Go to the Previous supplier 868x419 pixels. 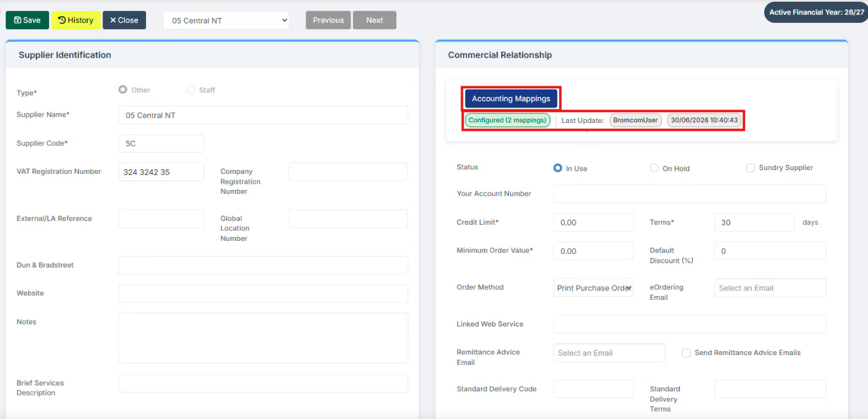328,20
